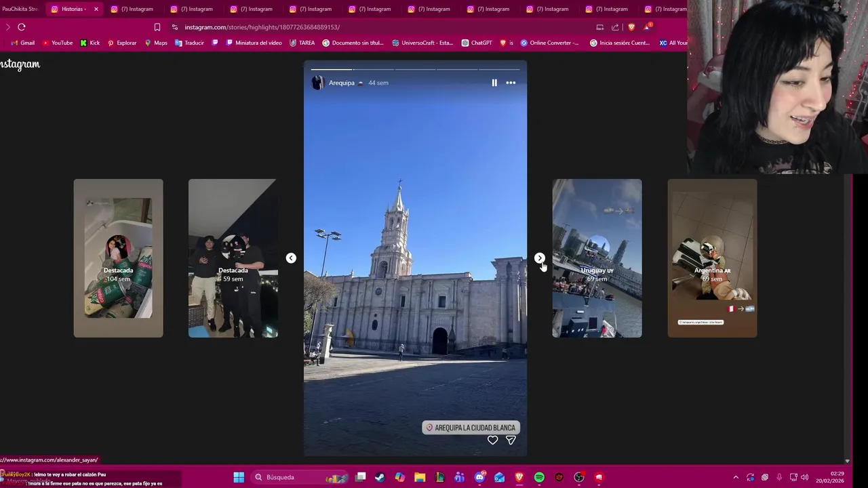Viewport: 868px width, 488px height.
Task: Bookmark this page
Action: click(x=157, y=27)
